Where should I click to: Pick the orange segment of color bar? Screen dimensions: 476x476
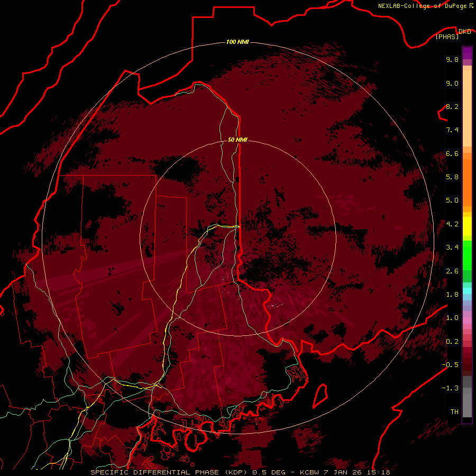point(467,182)
